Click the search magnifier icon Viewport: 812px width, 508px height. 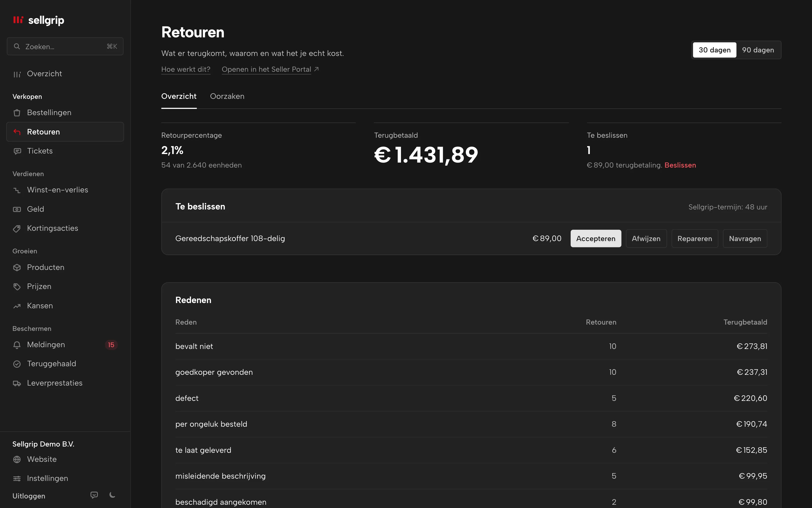pyautogui.click(x=17, y=46)
